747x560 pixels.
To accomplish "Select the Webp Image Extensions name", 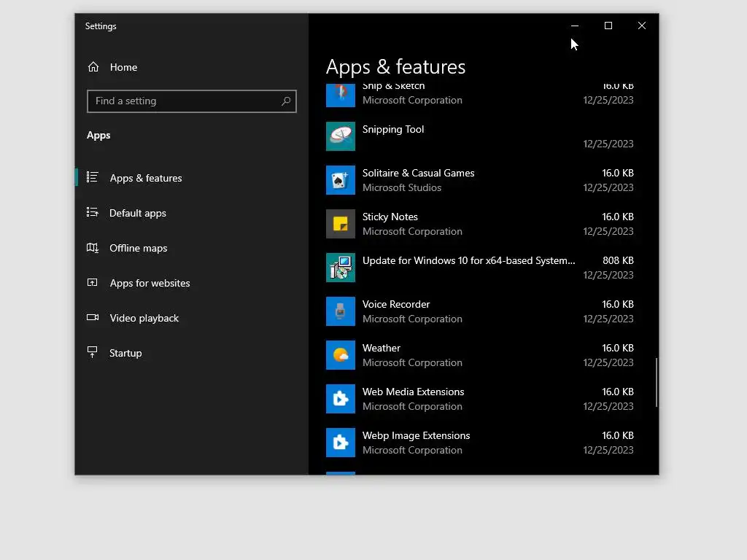I will 416,436.
